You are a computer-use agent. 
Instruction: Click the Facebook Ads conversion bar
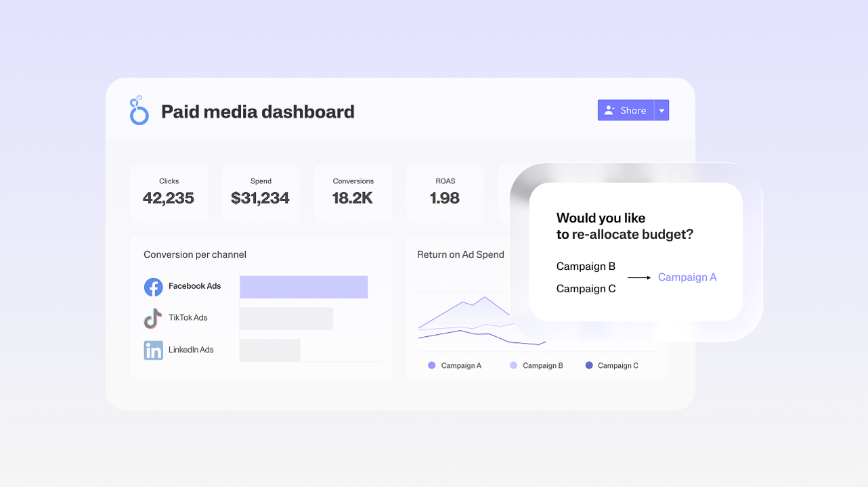[303, 287]
